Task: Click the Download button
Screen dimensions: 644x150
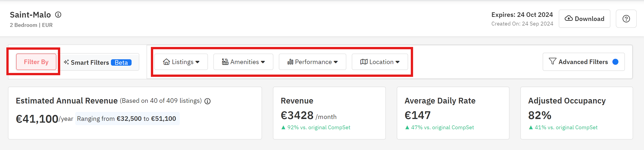Action: pos(584,18)
